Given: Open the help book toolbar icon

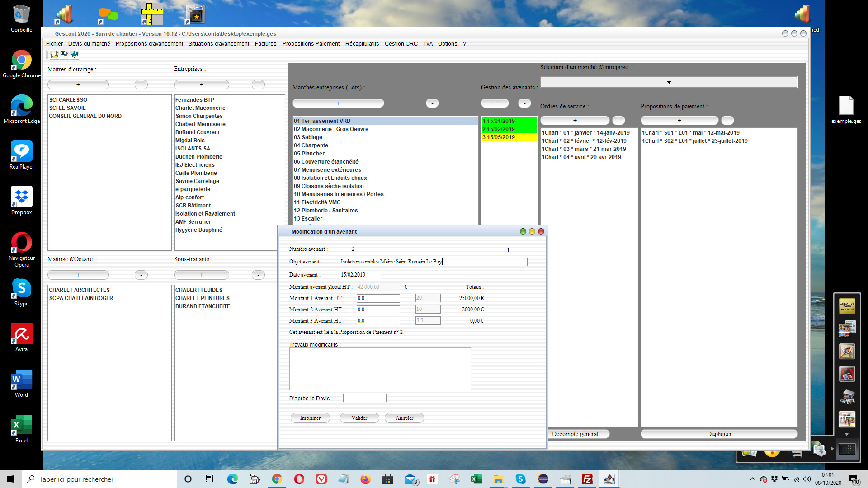Looking at the screenshot, I should (x=75, y=55).
